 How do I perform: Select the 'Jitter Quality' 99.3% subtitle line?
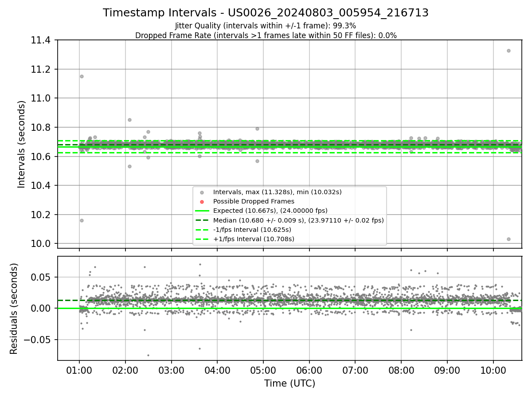pos(266,26)
